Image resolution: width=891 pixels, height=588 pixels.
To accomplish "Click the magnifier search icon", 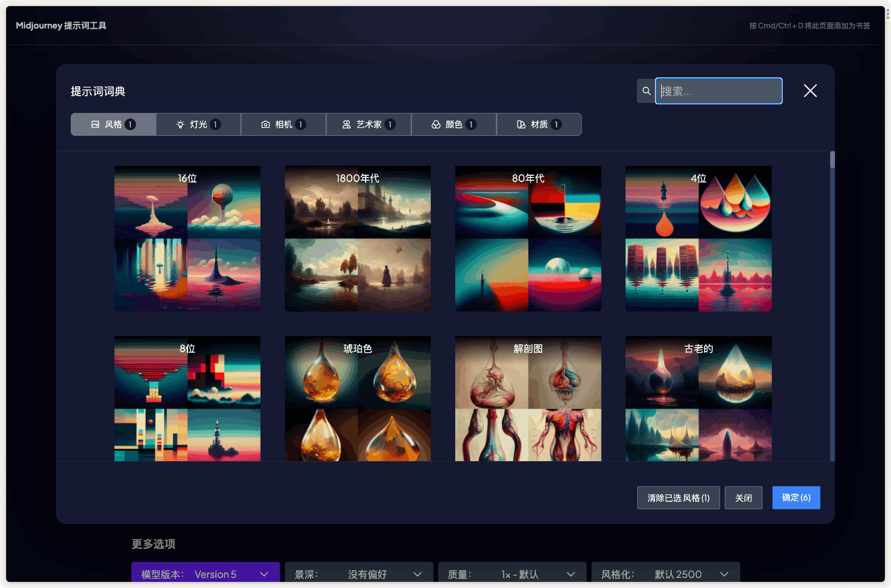I will [646, 91].
